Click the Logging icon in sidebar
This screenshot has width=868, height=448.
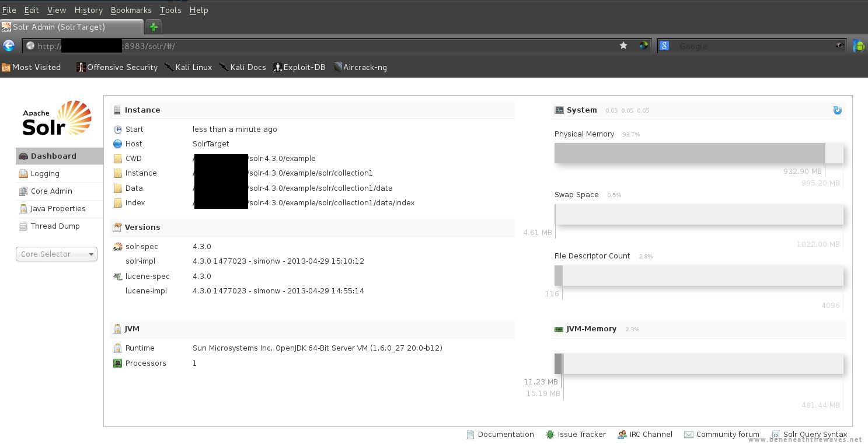23,174
